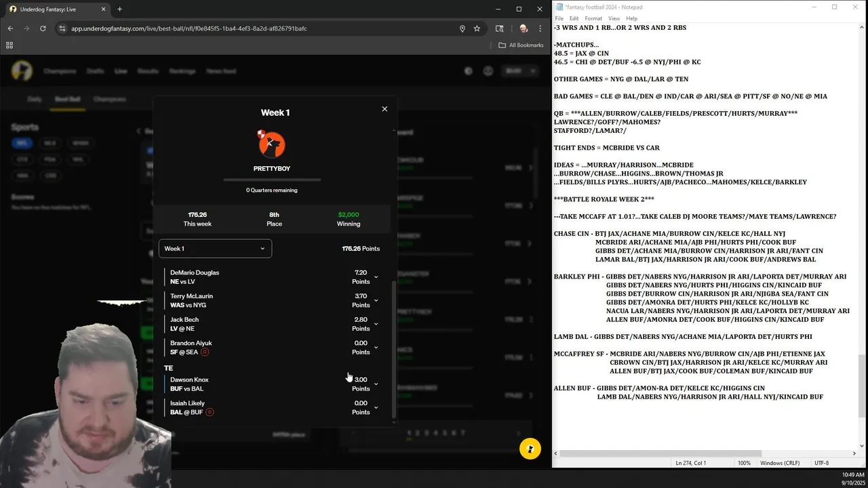Click Chrome's forward arrow
The width and height of the screenshot is (868, 488).
tap(26, 28)
